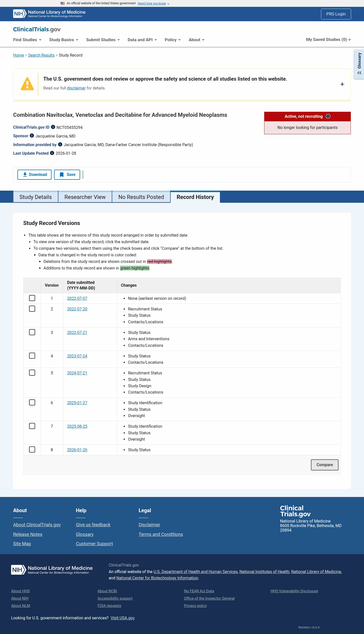Open Accessibility support link
This screenshot has height=634, width=364.
[x=115, y=598]
